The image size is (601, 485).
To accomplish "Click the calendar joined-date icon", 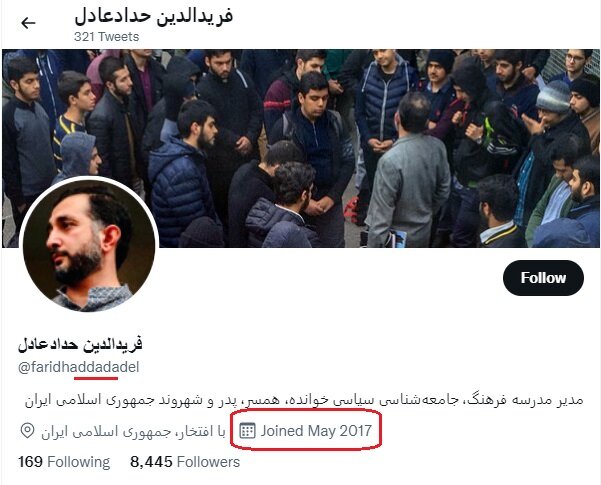I will click(247, 431).
